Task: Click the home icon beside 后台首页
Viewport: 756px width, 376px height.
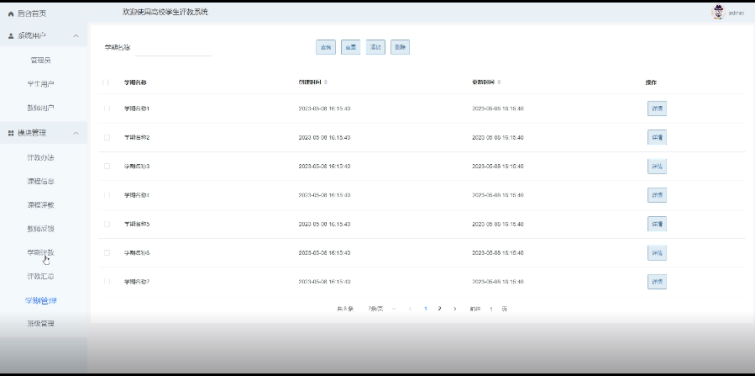Action: click(x=11, y=14)
